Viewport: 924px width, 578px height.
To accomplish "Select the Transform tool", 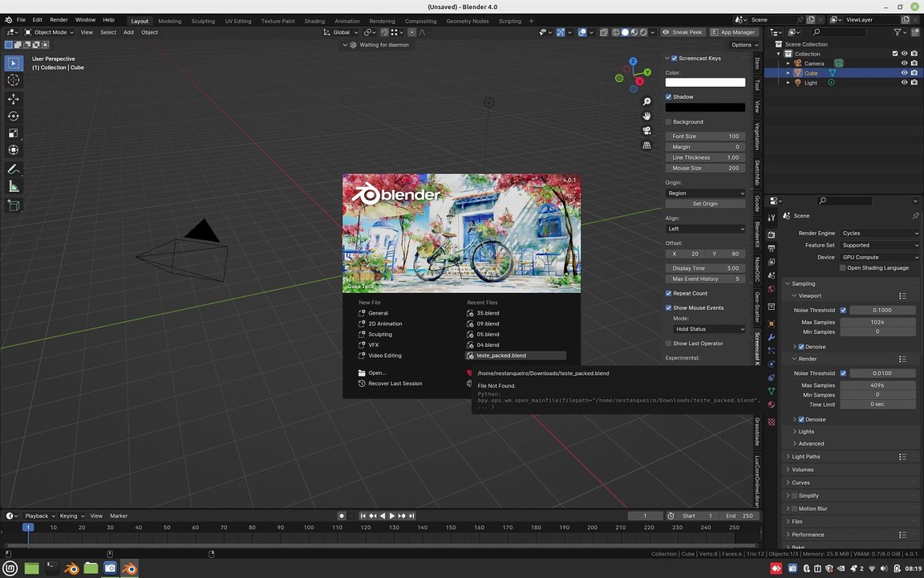I will tap(14, 150).
